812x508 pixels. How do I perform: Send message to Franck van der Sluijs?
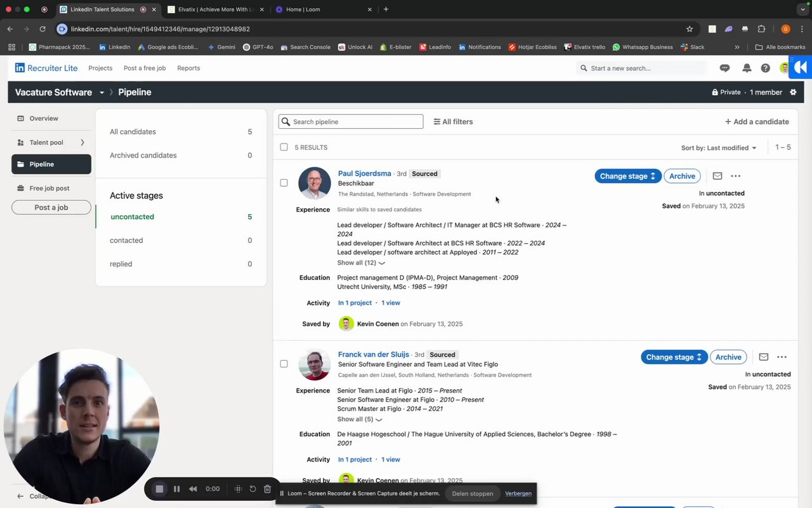click(x=764, y=357)
